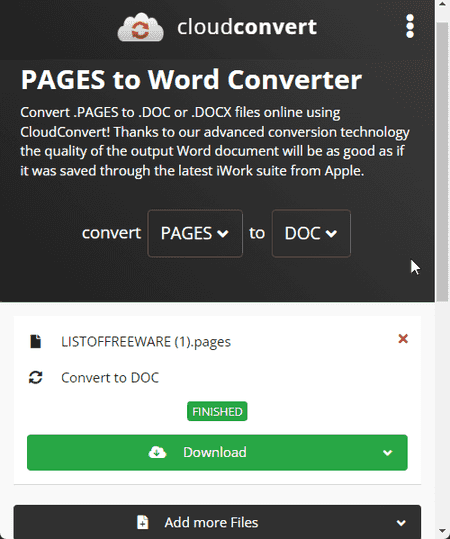Click the scrollbar up arrow
Screen dimensions: 450x539
click(442, 4)
